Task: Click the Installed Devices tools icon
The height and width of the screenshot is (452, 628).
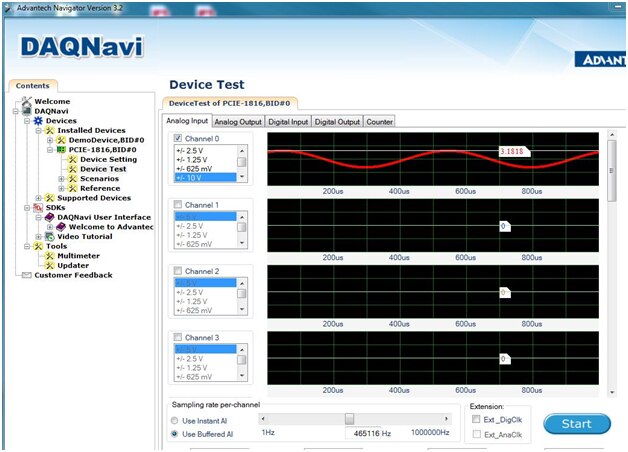Action: coord(50,130)
